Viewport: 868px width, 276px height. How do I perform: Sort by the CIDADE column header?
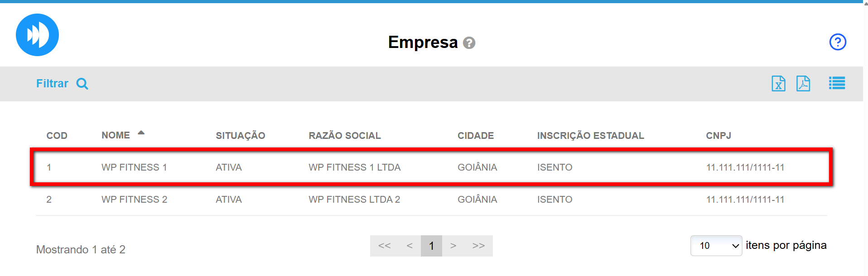[x=475, y=136]
